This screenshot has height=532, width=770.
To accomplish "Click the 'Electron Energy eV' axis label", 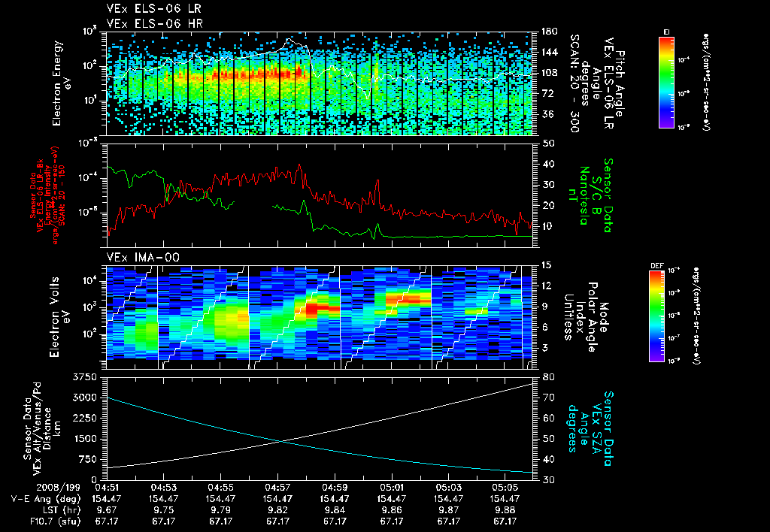I will [62, 83].
